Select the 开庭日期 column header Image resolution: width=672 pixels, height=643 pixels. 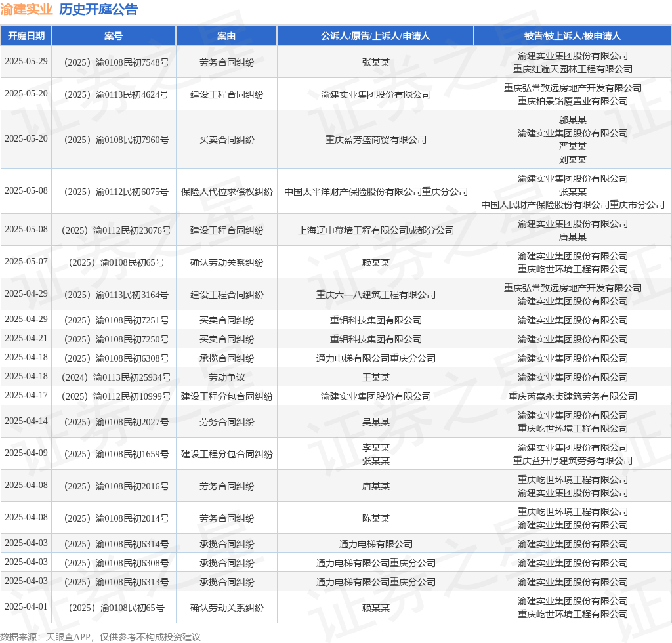tap(26, 36)
